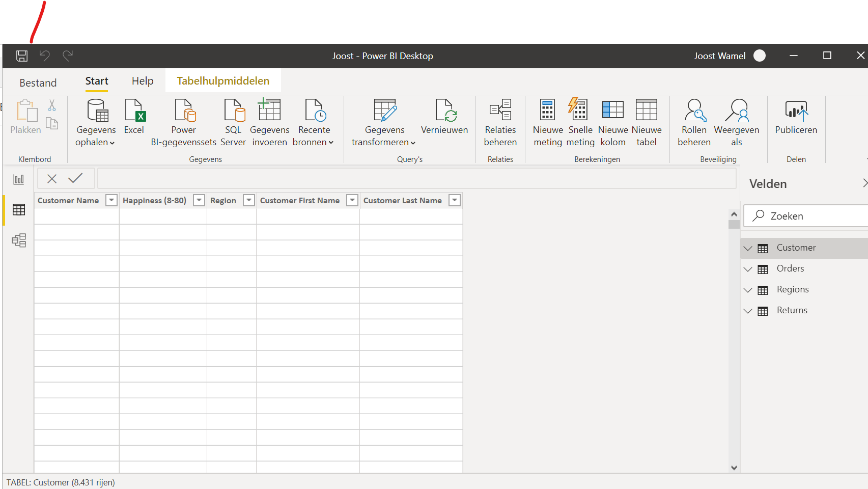Open Region column filter dropdown
The height and width of the screenshot is (489, 868).
249,200
